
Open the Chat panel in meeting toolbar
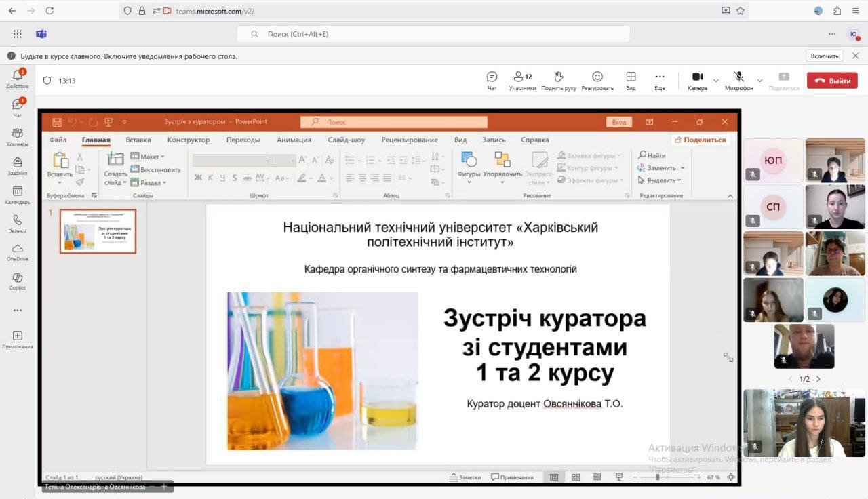tap(492, 81)
